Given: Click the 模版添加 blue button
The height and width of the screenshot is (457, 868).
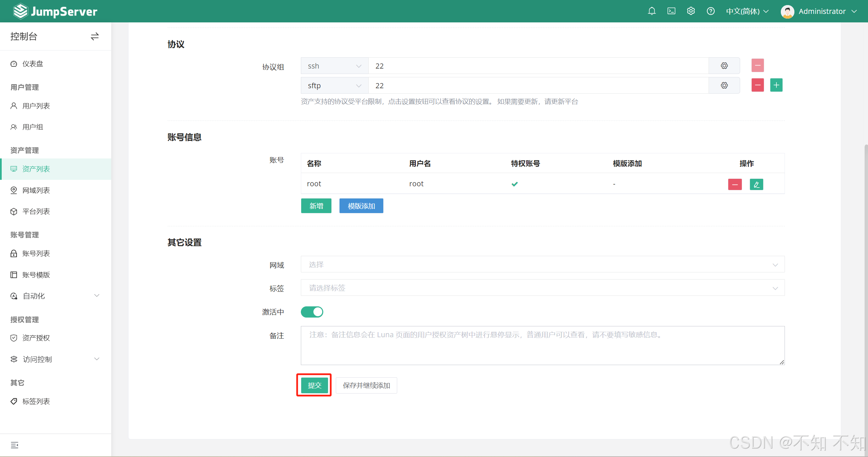Looking at the screenshot, I should click(361, 206).
